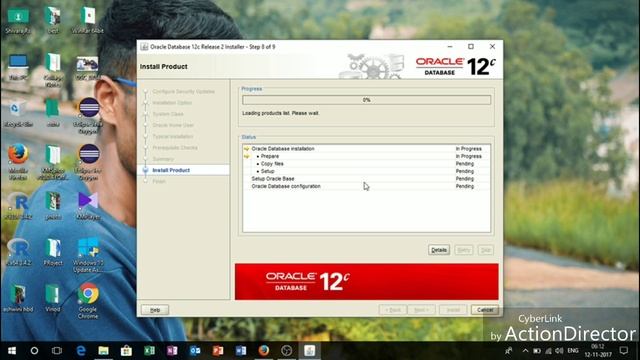The width and height of the screenshot is (640, 360).
Task: Select the Configure Security Updates step
Action: [183, 91]
